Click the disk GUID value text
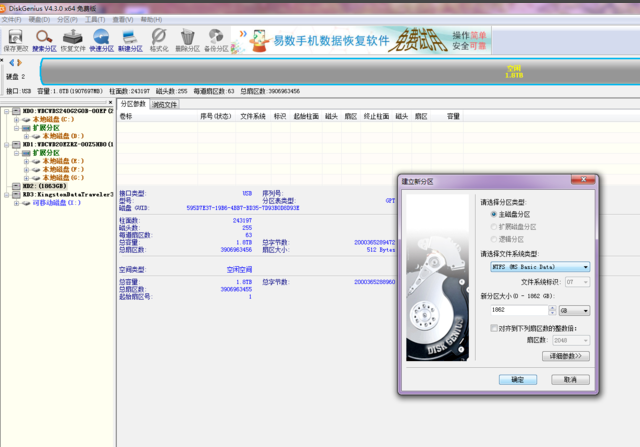 click(243, 208)
